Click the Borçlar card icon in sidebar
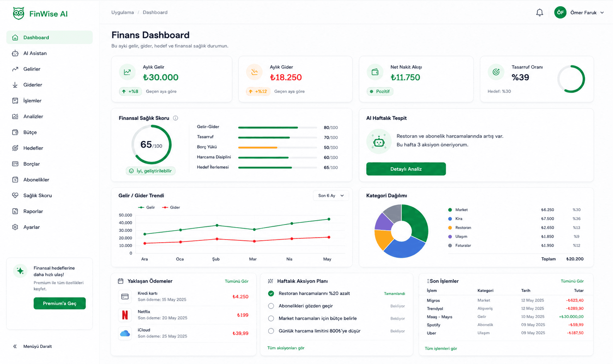The height and width of the screenshot is (364, 613). coord(15,164)
